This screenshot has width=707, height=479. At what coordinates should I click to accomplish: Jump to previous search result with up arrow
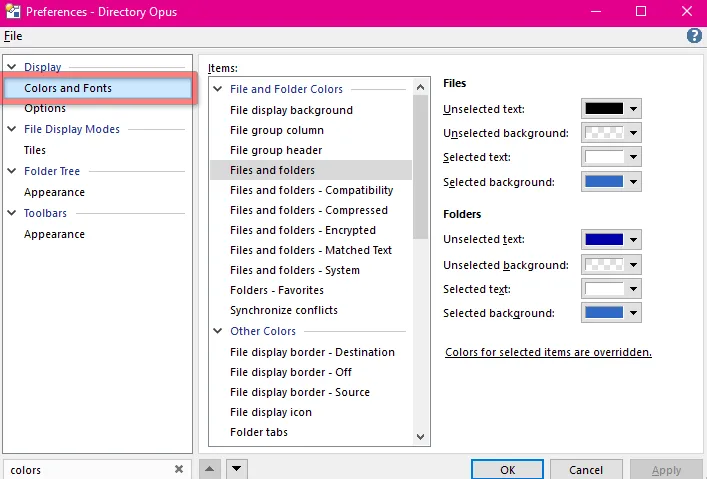(x=210, y=469)
